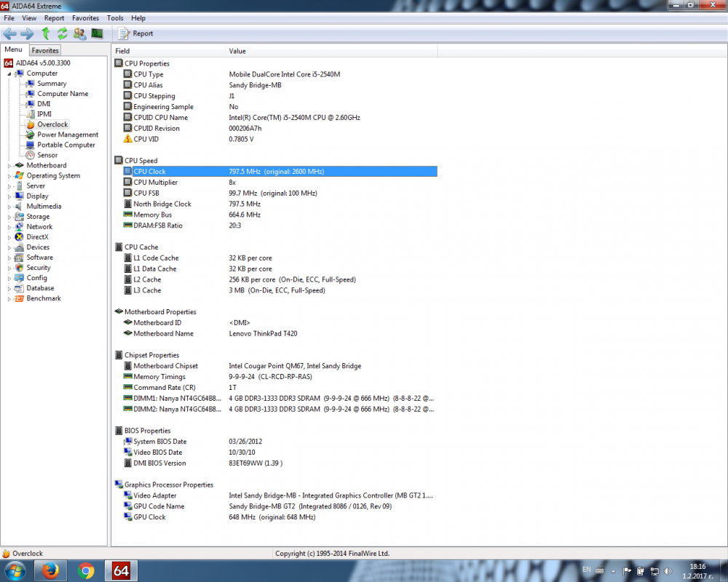Expand the Network tree node
Screen dimensions: 728x582
(9, 227)
